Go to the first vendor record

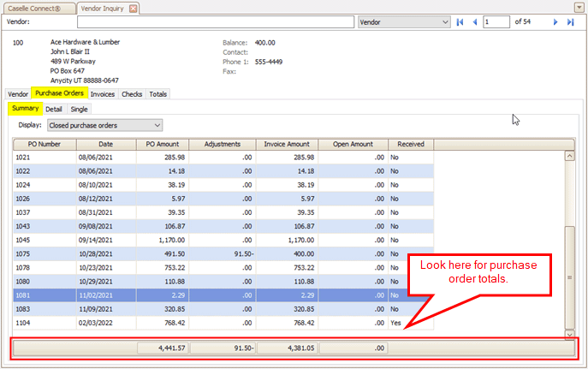(460, 21)
